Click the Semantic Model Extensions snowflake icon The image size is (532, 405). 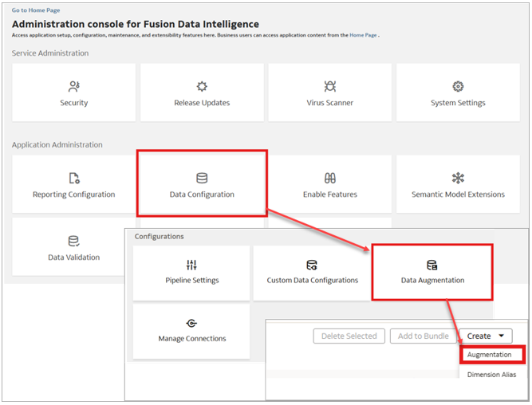tap(458, 178)
